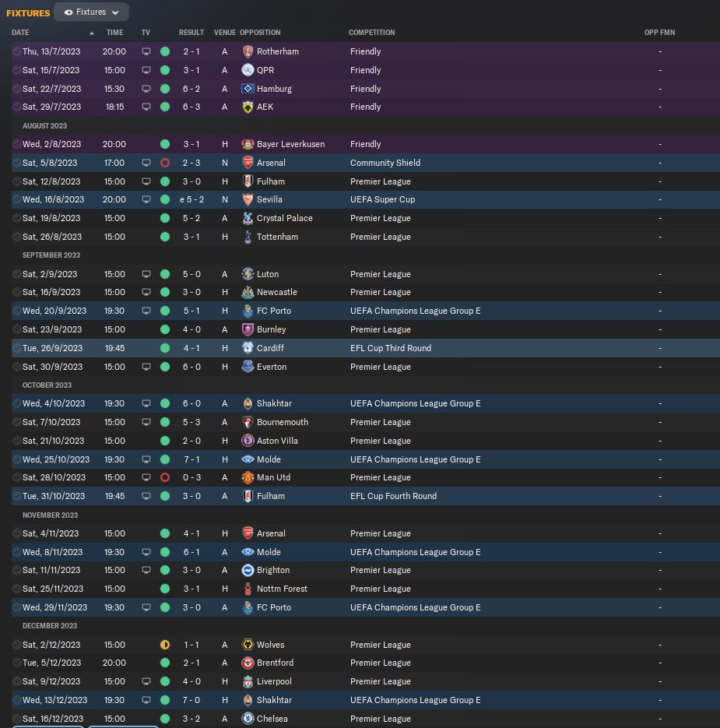Click the VENUE column header
The image size is (720, 728).
(x=225, y=33)
